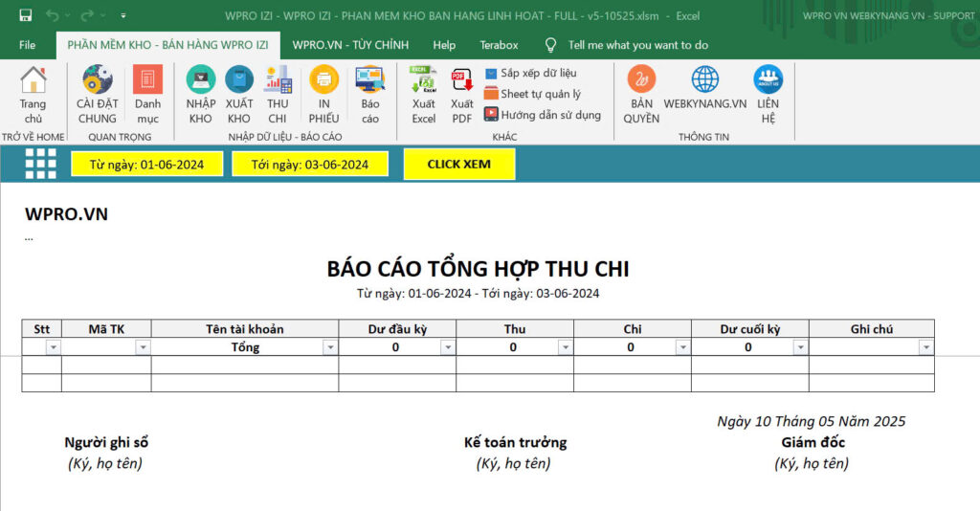Open the Thu column filter dropdown
The image size is (980, 511).
coord(565,347)
